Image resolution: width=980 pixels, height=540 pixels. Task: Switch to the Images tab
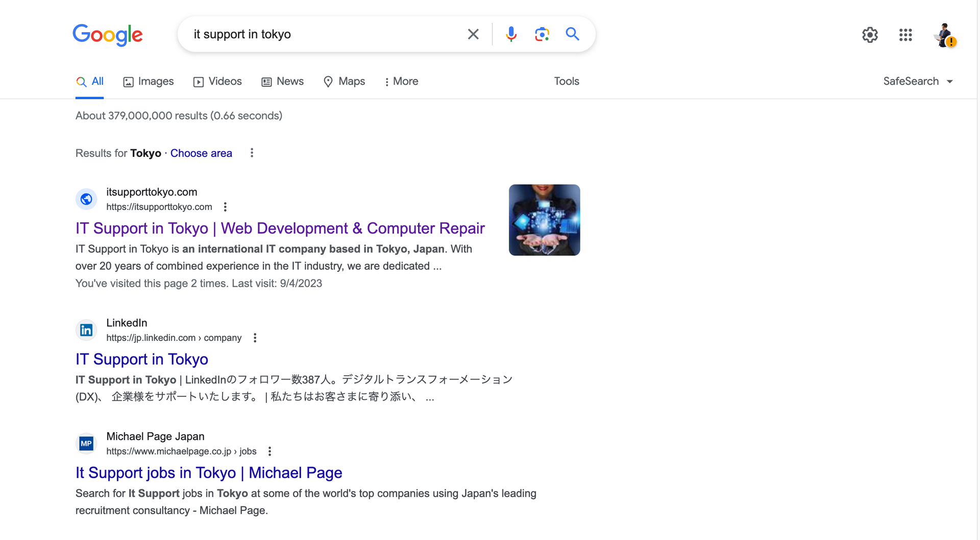149,81
